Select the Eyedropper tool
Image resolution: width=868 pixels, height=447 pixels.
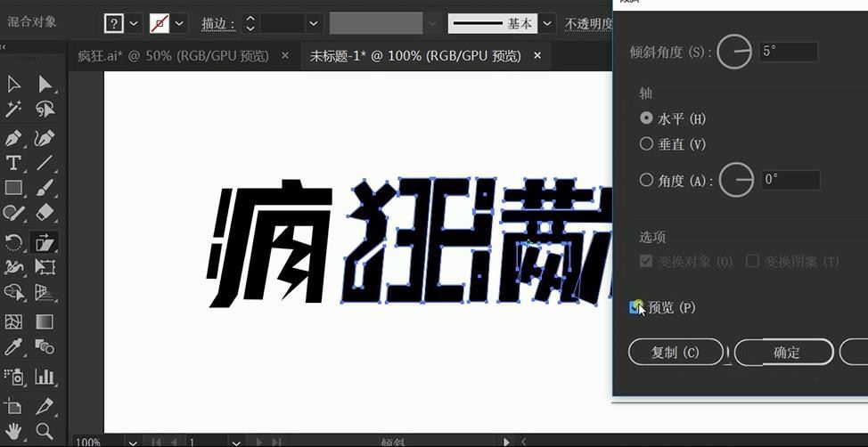(13, 347)
